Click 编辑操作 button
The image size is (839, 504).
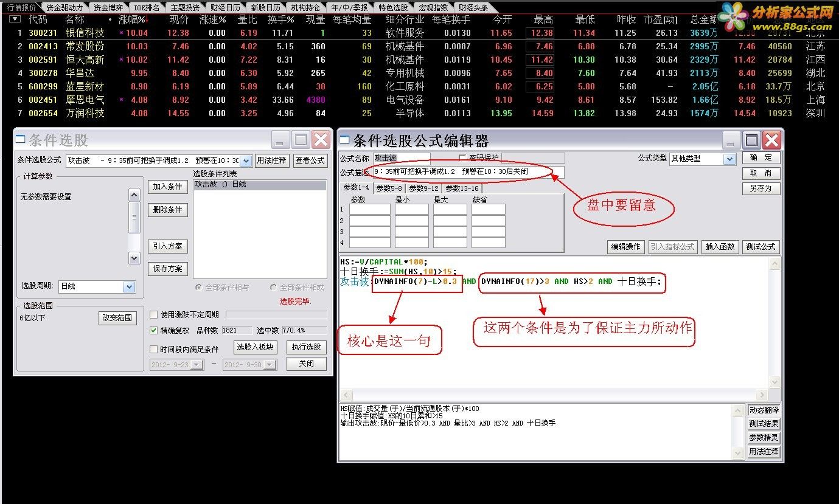pyautogui.click(x=626, y=247)
